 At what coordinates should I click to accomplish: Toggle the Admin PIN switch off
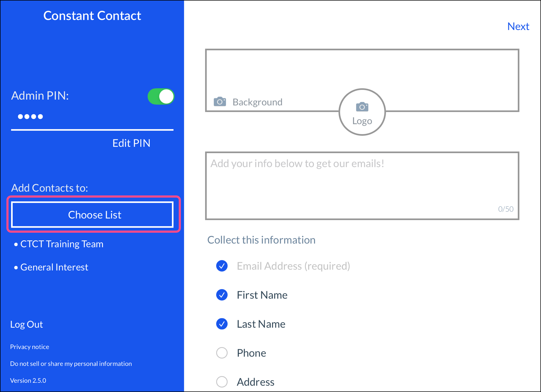tap(161, 96)
